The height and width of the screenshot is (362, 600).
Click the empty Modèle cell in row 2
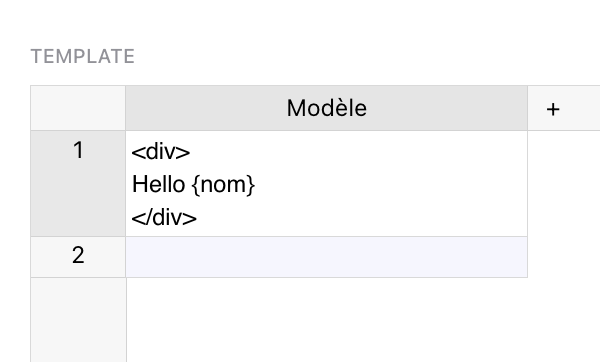pyautogui.click(x=326, y=257)
